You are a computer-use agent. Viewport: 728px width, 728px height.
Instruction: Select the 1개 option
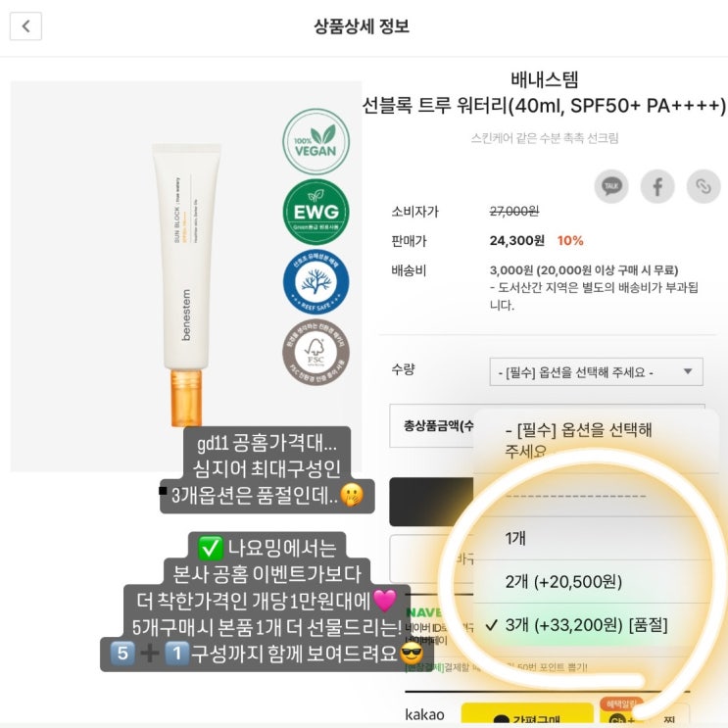516,538
